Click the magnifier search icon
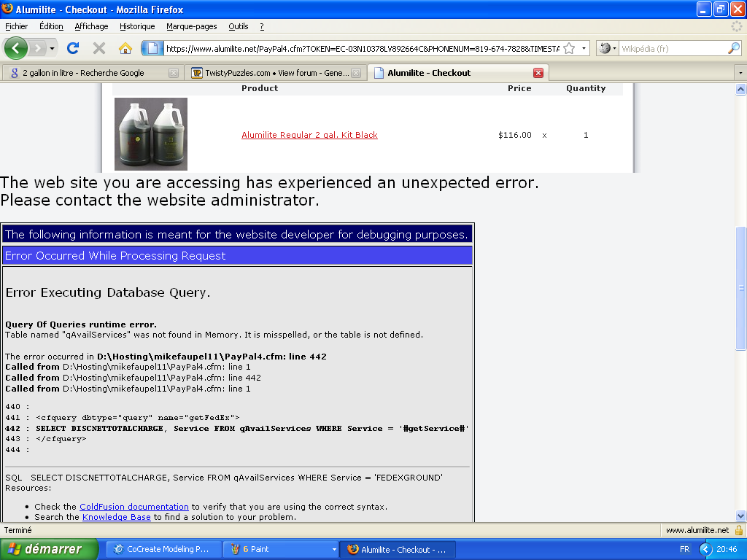The image size is (747, 560). tap(734, 48)
